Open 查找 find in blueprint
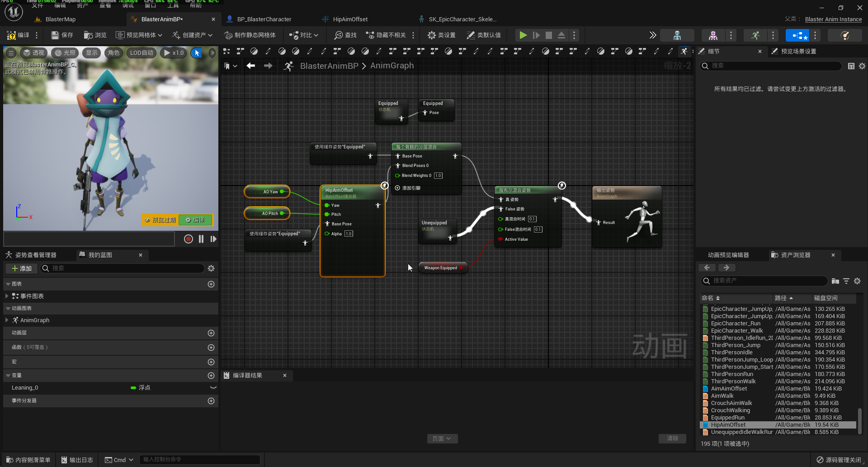This screenshot has width=868, height=467. tap(345, 35)
